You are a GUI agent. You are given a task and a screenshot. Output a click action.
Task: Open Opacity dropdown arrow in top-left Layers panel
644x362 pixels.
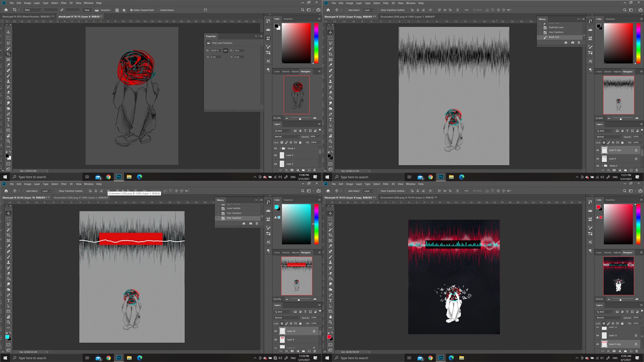[319, 136]
